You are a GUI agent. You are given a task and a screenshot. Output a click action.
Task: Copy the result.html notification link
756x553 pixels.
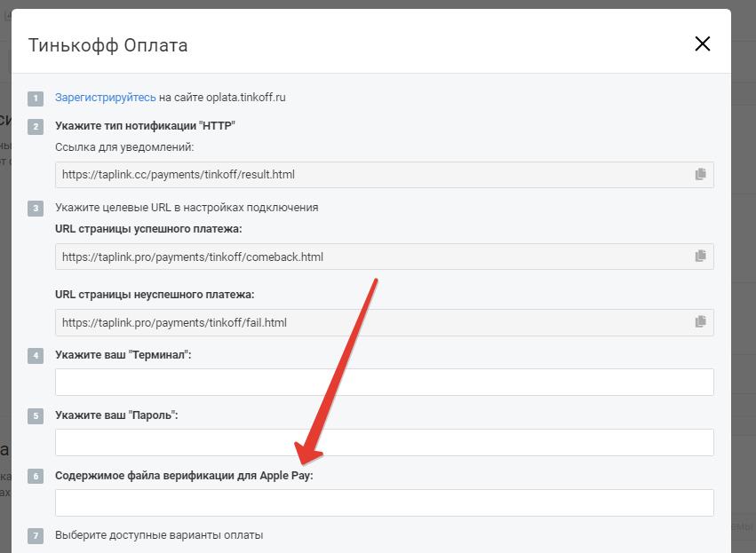tap(701, 174)
